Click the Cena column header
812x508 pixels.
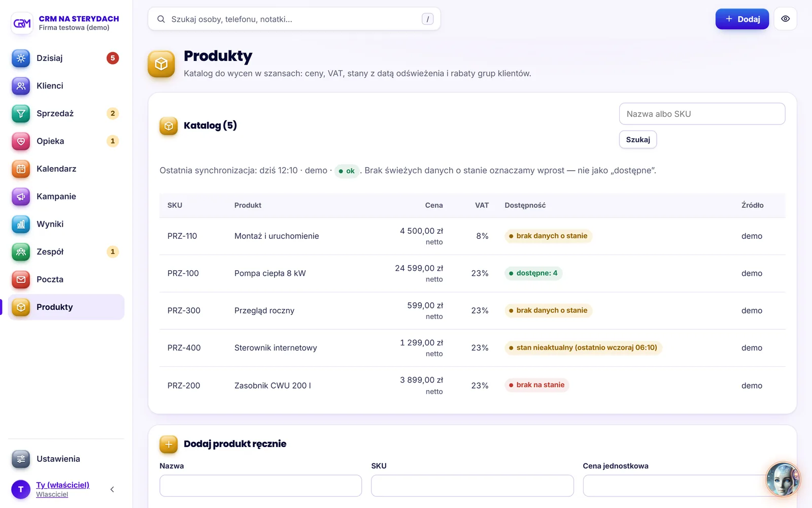[434, 206]
